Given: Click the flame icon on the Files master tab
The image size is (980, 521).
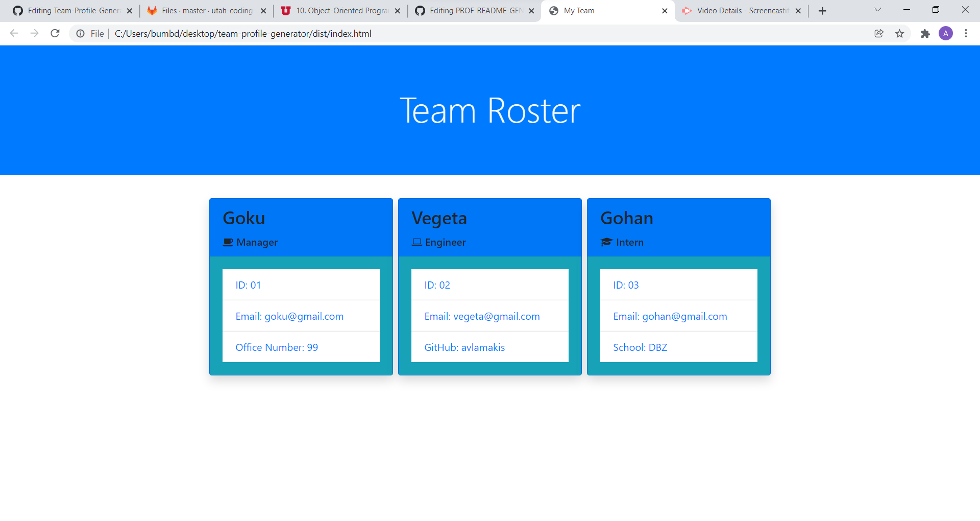Looking at the screenshot, I should click(152, 10).
